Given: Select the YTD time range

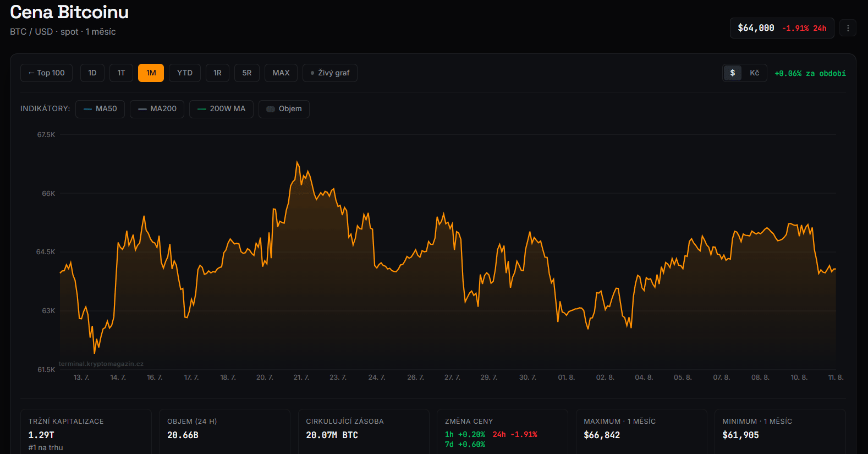Looking at the screenshot, I should [x=185, y=73].
